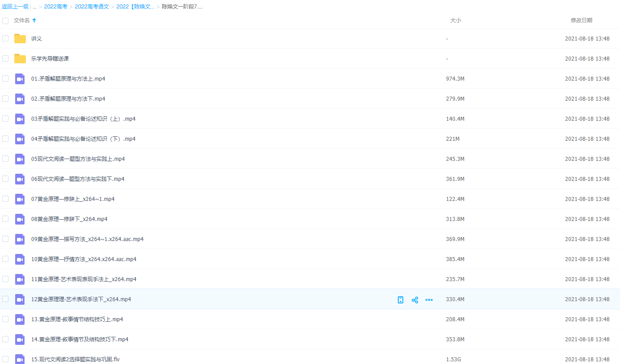This screenshot has width=620, height=364.
Task: Open the 讲义 folder icon
Action: 20,39
